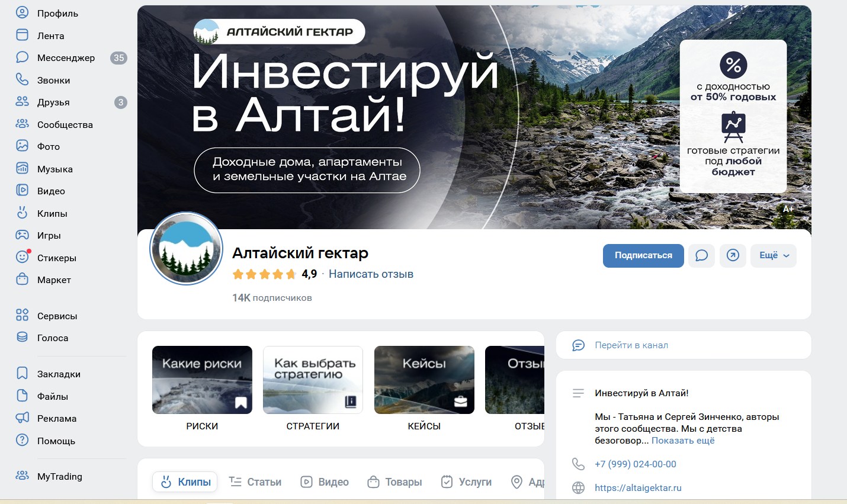Open the Фото picture icon
This screenshot has width=847, height=504.
[22, 146]
